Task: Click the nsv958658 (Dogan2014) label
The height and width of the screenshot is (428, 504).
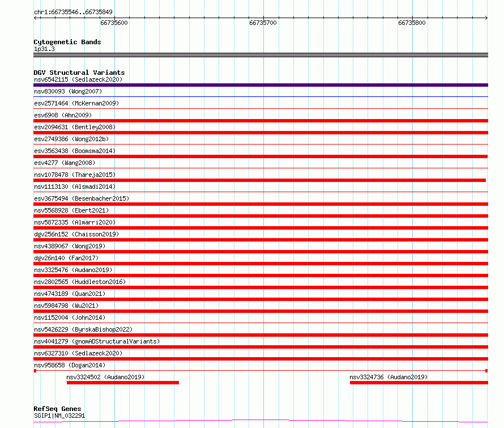Action: [x=70, y=365]
